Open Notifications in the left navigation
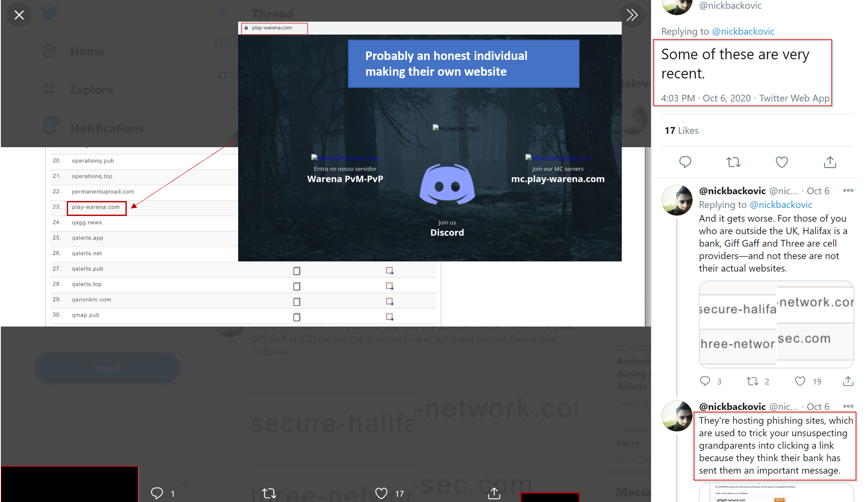 coord(107,128)
